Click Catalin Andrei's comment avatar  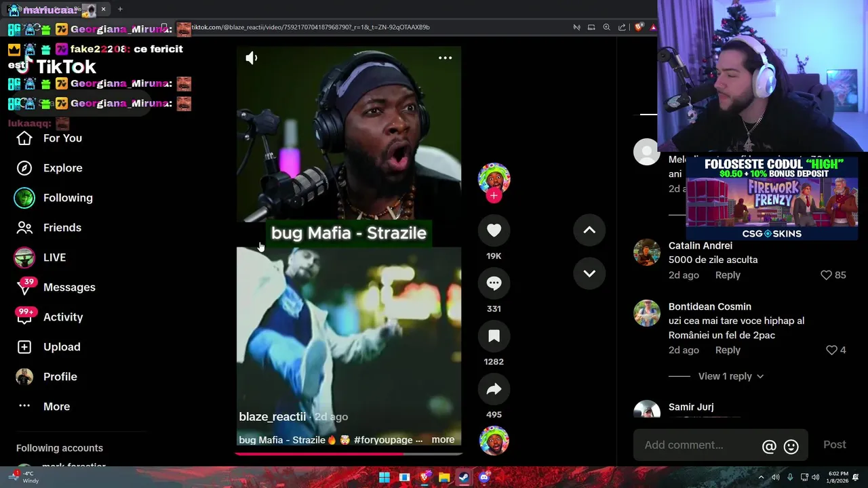(647, 252)
